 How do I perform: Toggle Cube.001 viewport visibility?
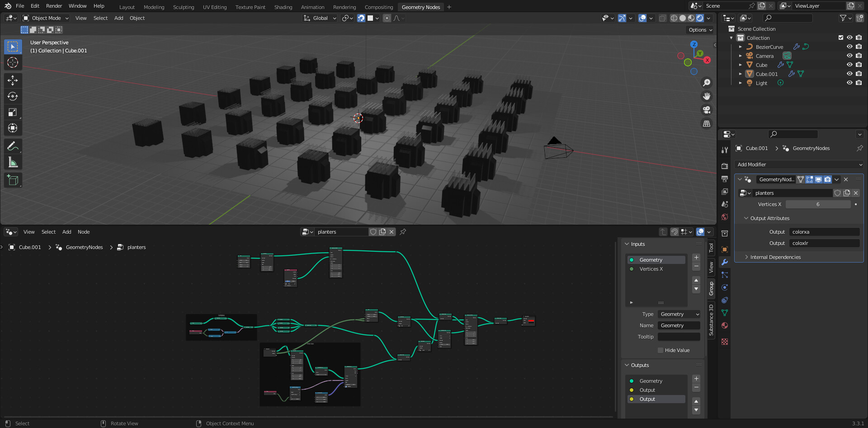point(849,74)
